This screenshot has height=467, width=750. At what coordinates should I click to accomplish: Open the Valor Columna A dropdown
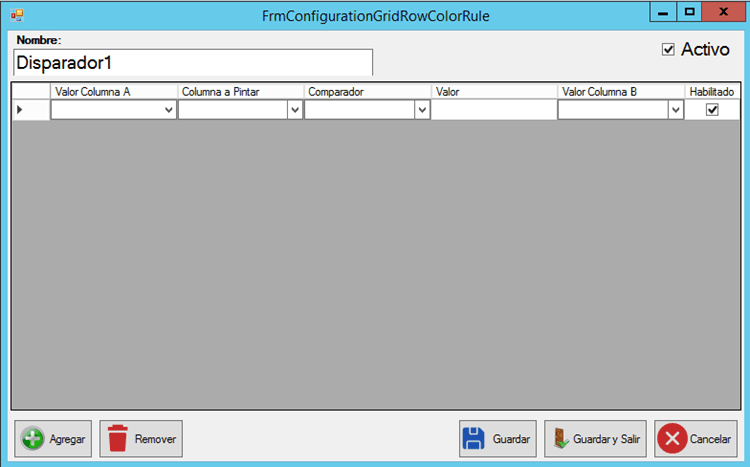point(168,111)
